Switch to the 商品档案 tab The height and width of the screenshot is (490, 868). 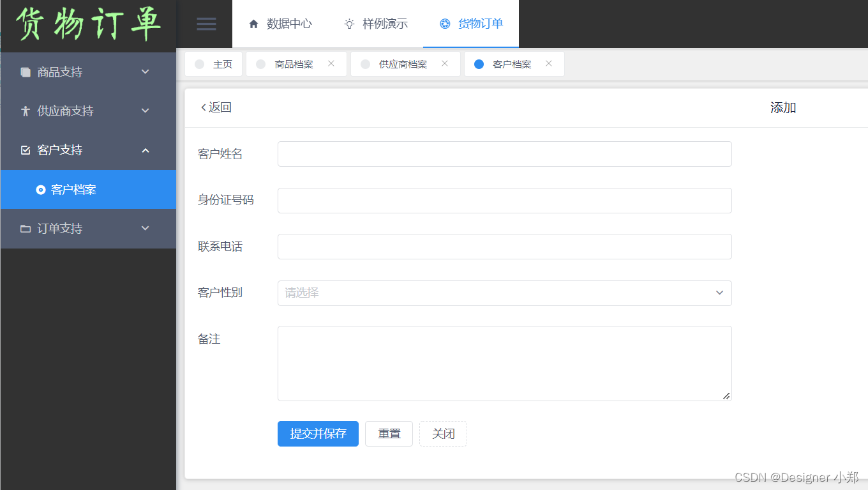pos(296,64)
